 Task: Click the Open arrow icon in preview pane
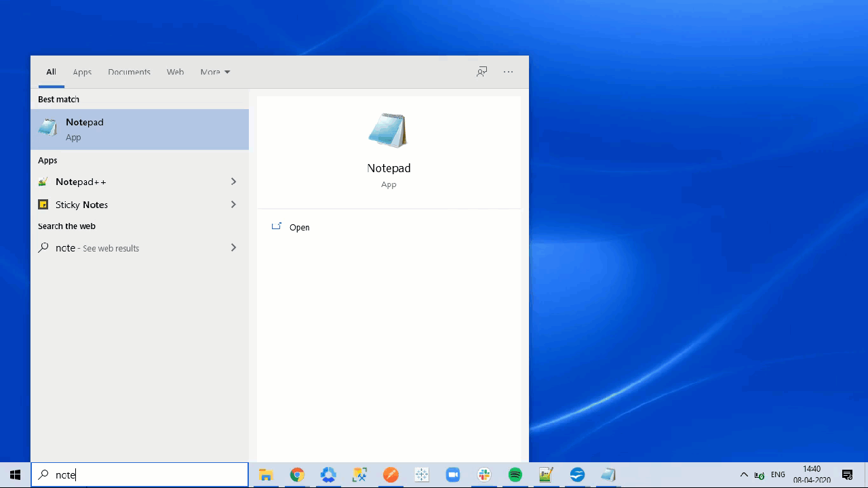[276, 227]
